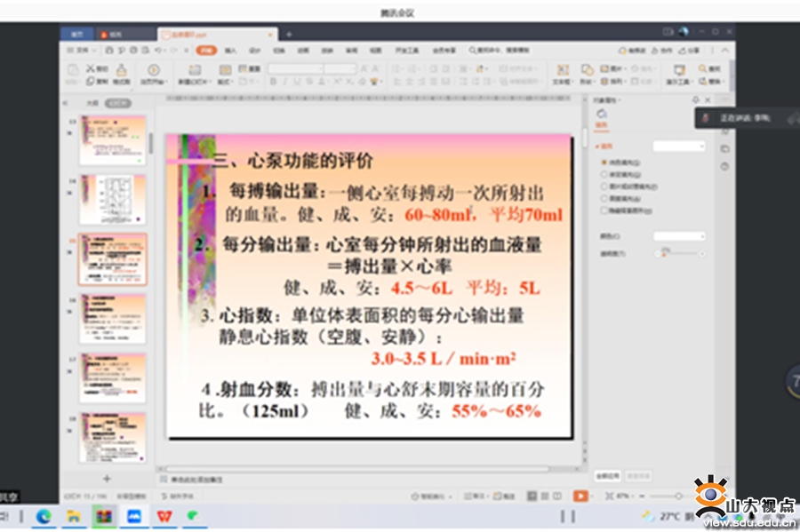Click the Text Box tool icon
The height and width of the screenshot is (532, 800).
(x=561, y=70)
